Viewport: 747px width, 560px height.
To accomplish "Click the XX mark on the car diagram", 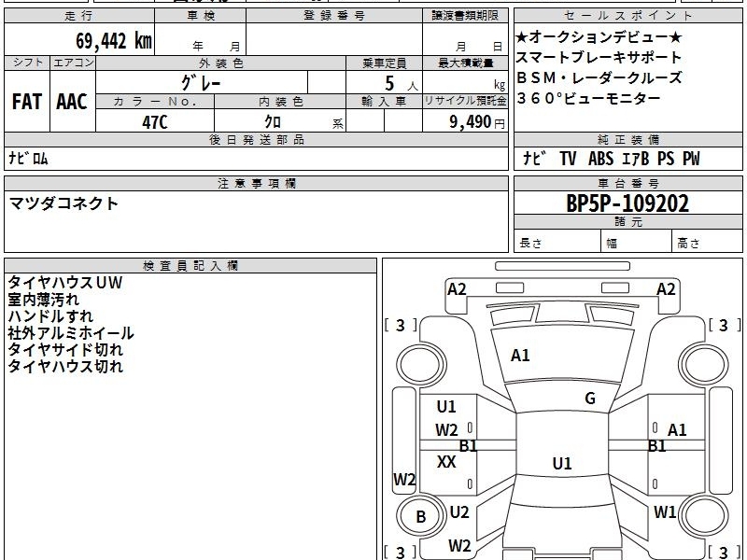I will tap(446, 461).
